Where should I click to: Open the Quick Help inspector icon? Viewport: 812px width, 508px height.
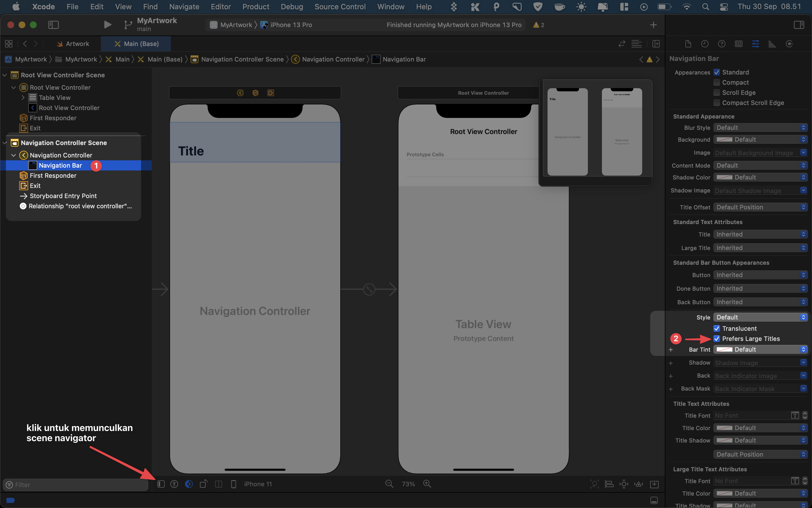tap(722, 44)
